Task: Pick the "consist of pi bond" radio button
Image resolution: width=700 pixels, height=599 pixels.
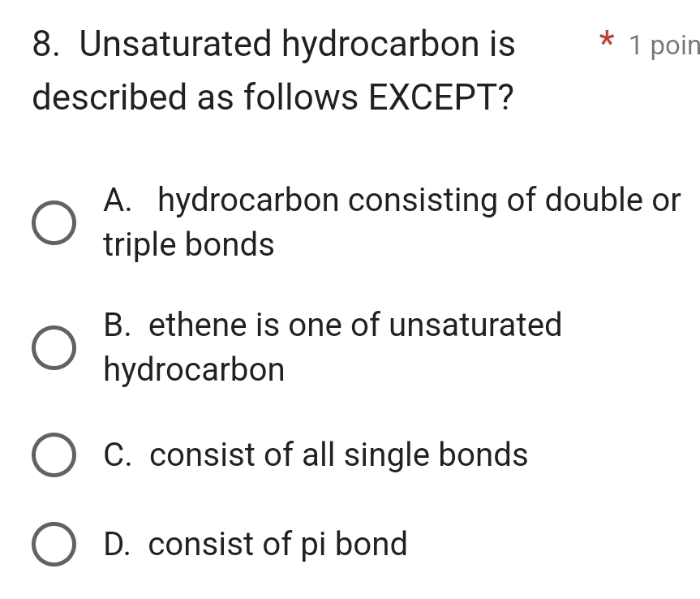Action: pos(55,545)
